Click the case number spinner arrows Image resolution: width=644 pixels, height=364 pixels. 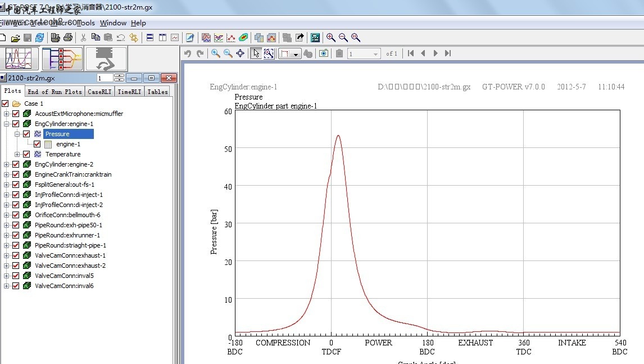(x=119, y=78)
